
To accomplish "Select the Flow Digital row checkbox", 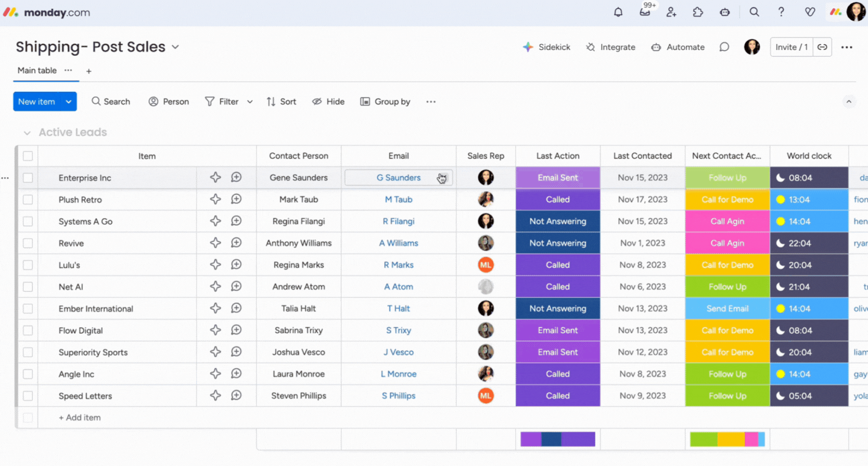I will [28, 331].
